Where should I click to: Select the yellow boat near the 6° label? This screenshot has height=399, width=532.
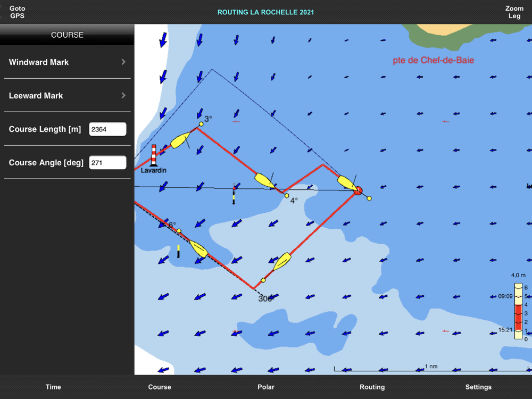198,249
